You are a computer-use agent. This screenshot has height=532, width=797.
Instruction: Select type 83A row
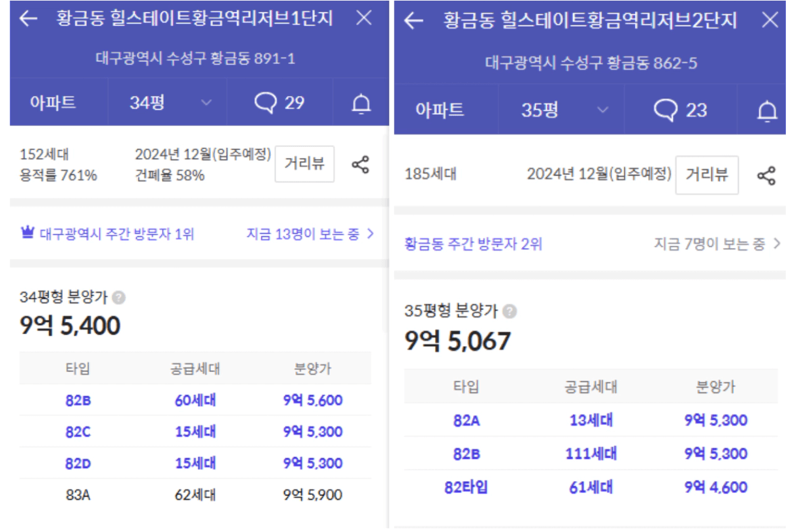[x=195, y=495]
